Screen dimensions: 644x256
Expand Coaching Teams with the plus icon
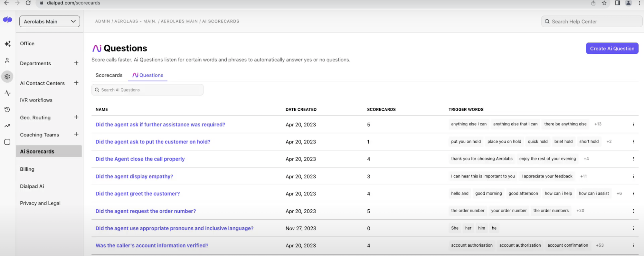point(76,134)
